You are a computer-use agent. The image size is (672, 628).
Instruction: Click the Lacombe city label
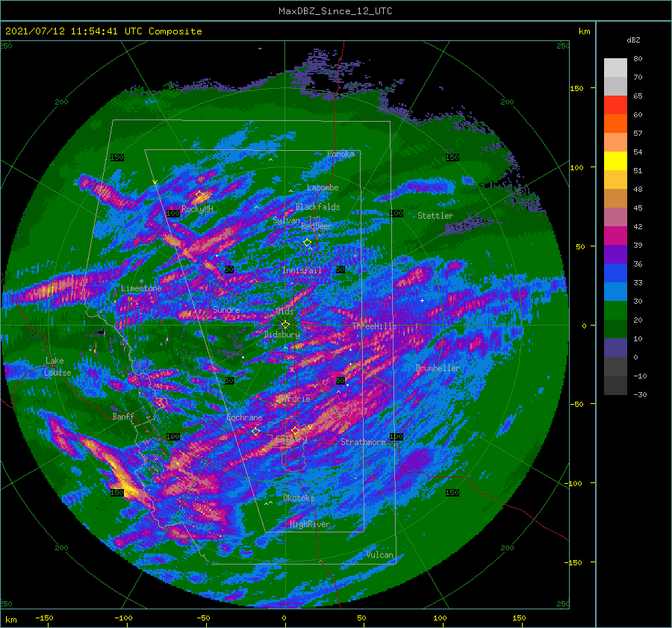tap(323, 187)
